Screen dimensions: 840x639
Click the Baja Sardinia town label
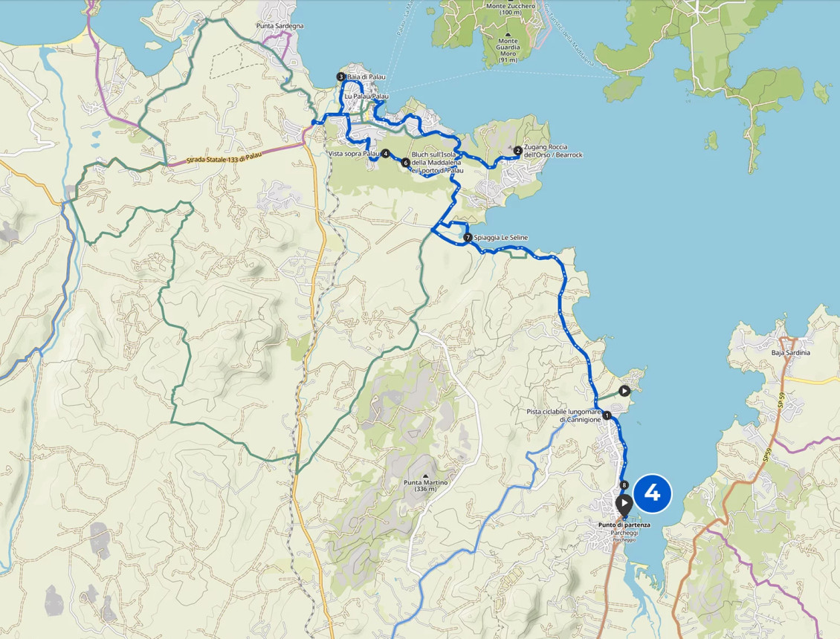791,353
